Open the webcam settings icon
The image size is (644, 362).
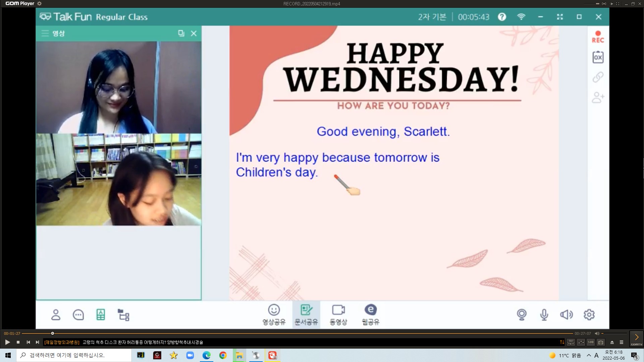coord(522,314)
